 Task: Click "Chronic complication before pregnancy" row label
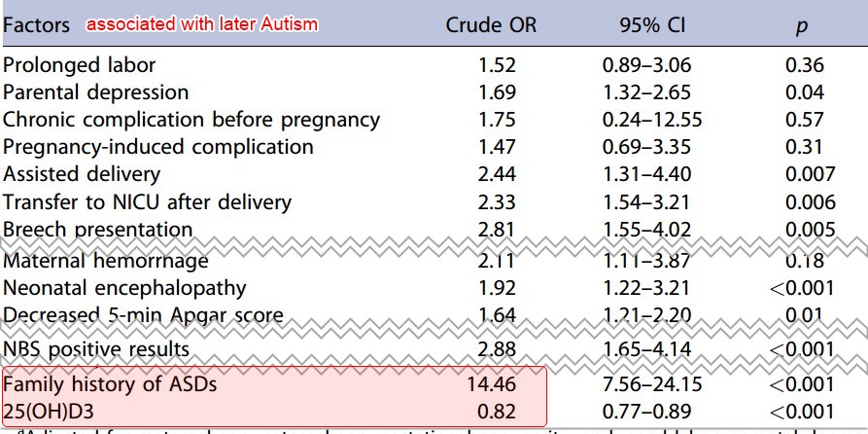[191, 121]
